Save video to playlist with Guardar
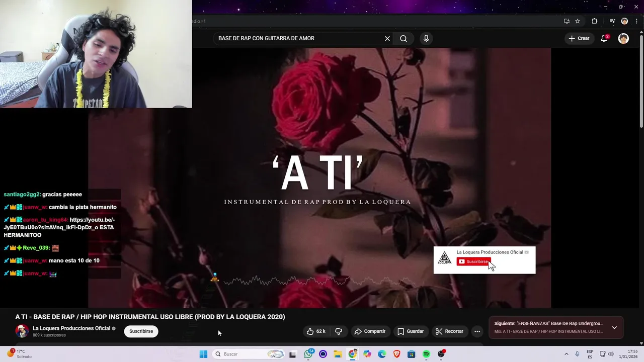This screenshot has height=362, width=644. [x=411, y=331]
